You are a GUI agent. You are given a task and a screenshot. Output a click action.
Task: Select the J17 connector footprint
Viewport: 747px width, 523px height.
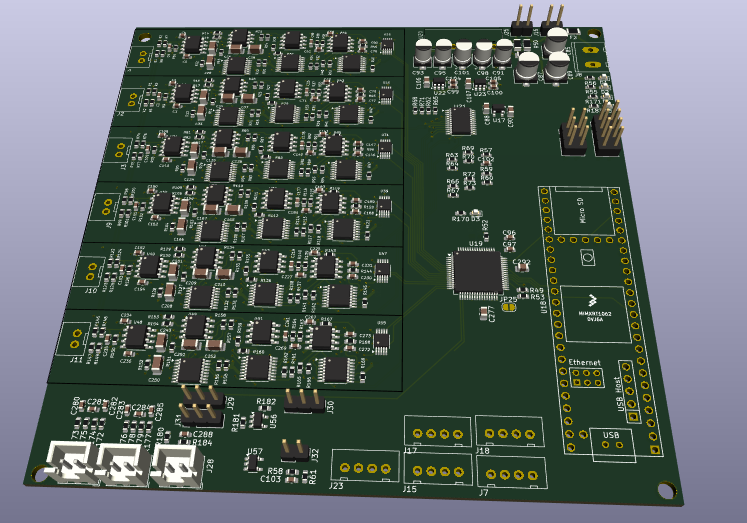(x=438, y=431)
